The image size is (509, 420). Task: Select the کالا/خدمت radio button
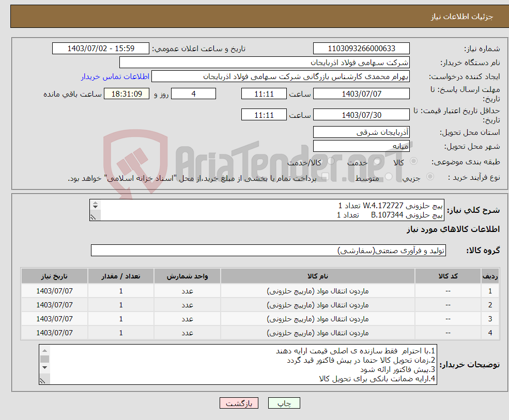331,161
